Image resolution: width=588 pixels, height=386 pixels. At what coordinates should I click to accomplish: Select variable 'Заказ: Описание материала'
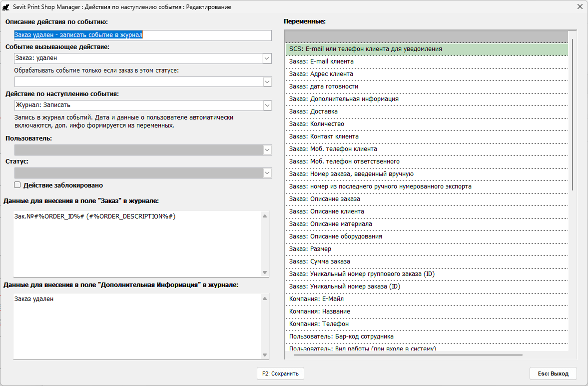[427, 224]
